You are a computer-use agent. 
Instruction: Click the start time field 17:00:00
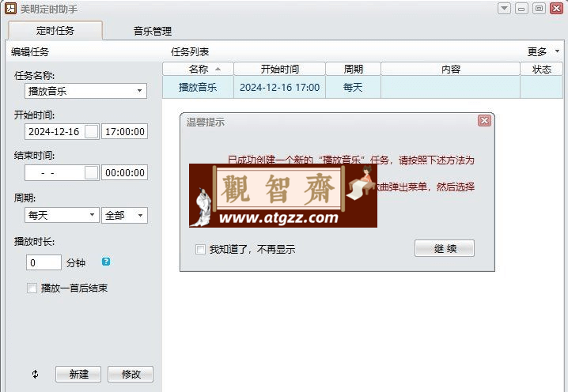pos(125,131)
